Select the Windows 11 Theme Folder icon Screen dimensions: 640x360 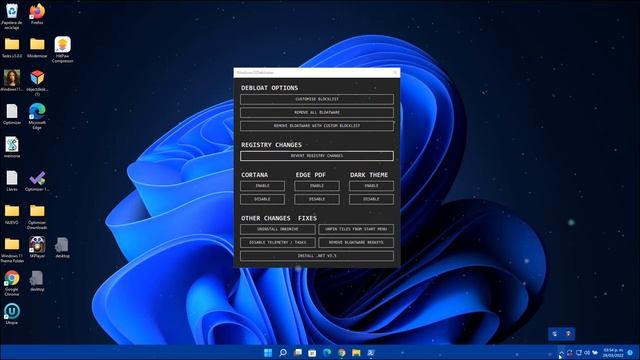[x=12, y=250]
